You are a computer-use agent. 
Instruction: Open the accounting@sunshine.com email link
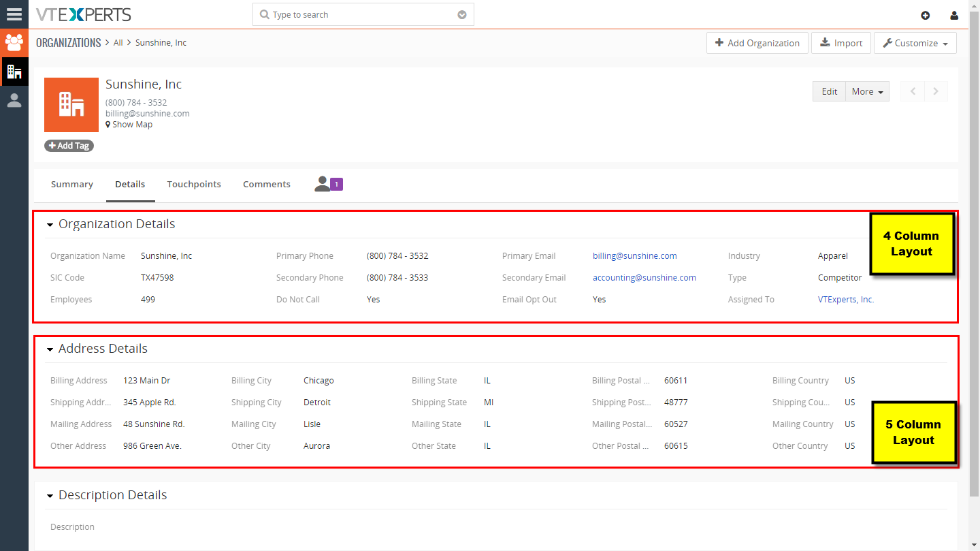pos(644,278)
